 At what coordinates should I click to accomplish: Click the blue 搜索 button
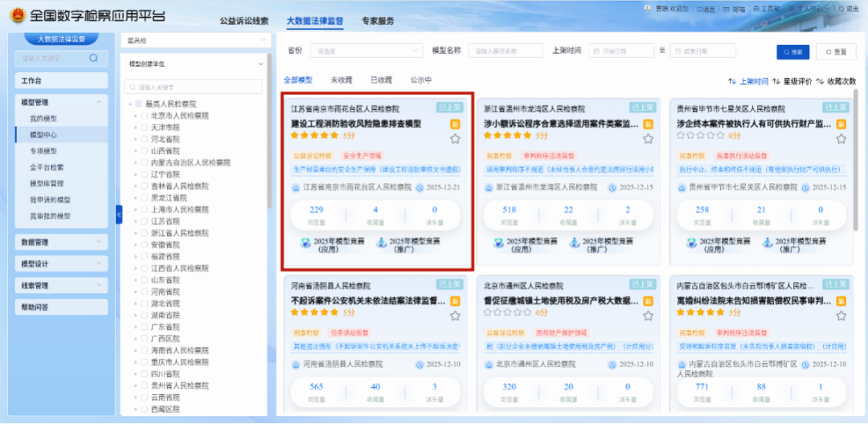pyautogui.click(x=792, y=51)
